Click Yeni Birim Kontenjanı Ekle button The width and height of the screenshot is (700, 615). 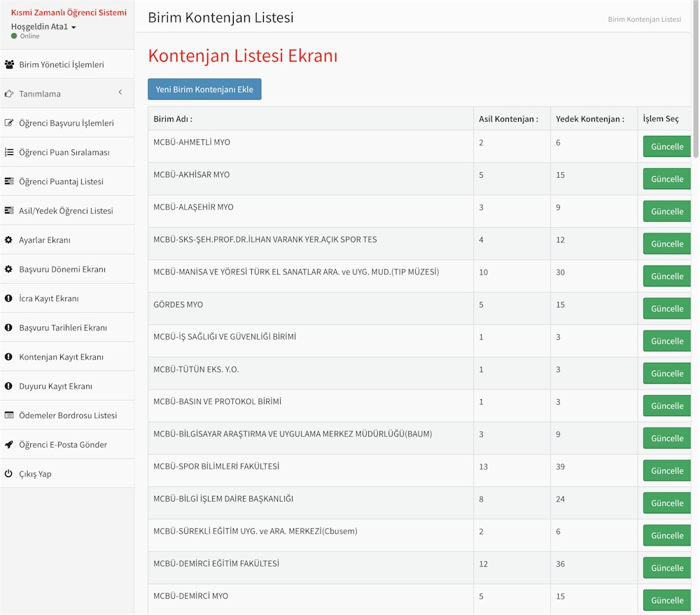[204, 90]
